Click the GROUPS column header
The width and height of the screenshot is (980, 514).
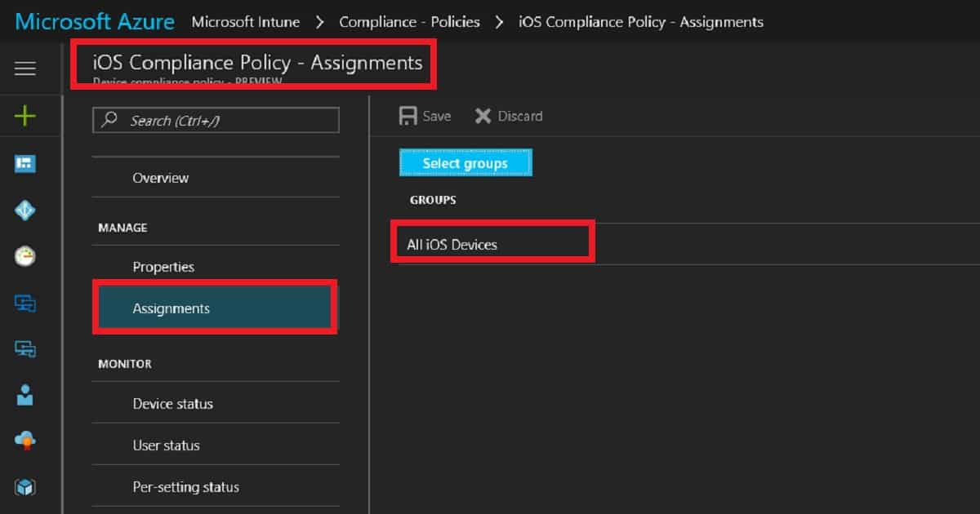tap(433, 200)
